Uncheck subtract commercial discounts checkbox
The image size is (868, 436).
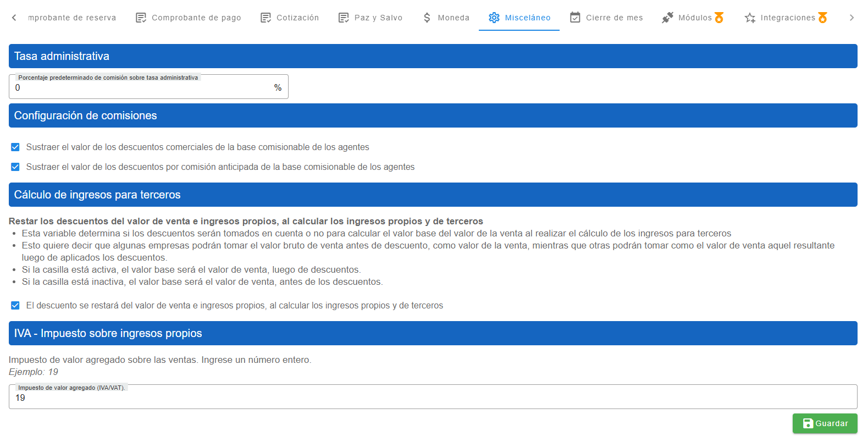tap(15, 147)
